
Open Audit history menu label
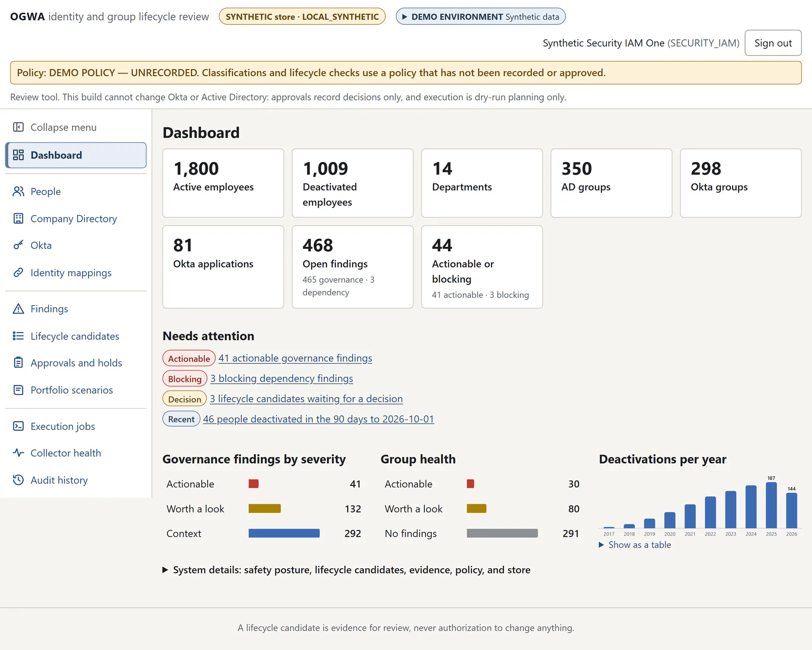pos(59,480)
